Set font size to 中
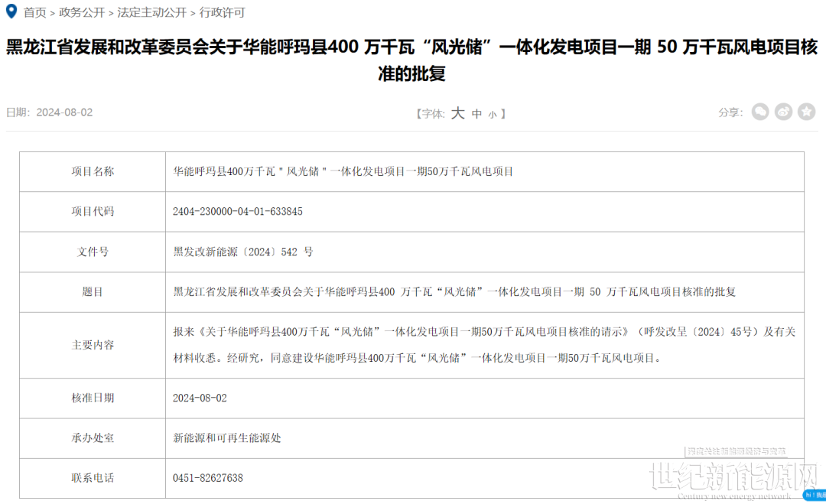 point(476,114)
